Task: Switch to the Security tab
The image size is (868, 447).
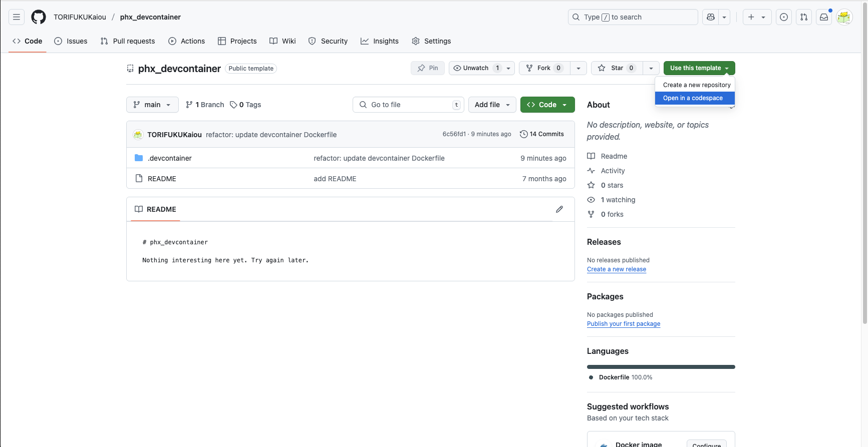Action: [x=328, y=41]
